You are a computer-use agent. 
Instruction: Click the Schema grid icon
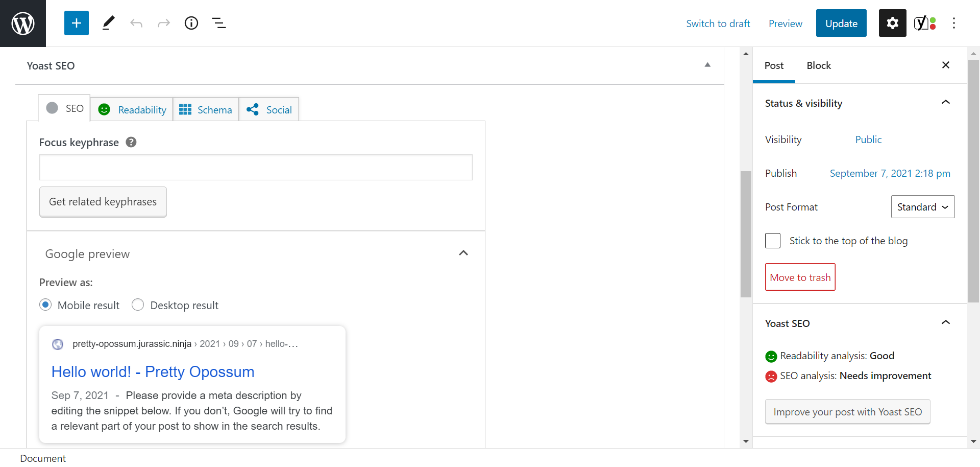pos(185,109)
